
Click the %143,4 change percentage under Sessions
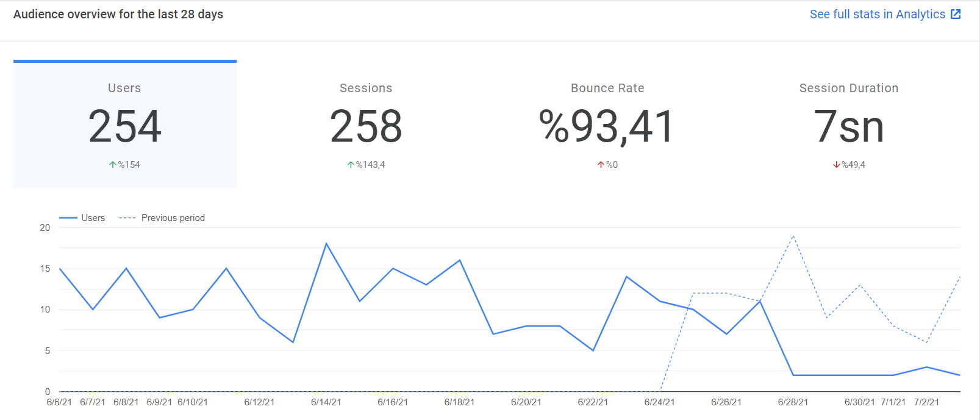(x=371, y=165)
